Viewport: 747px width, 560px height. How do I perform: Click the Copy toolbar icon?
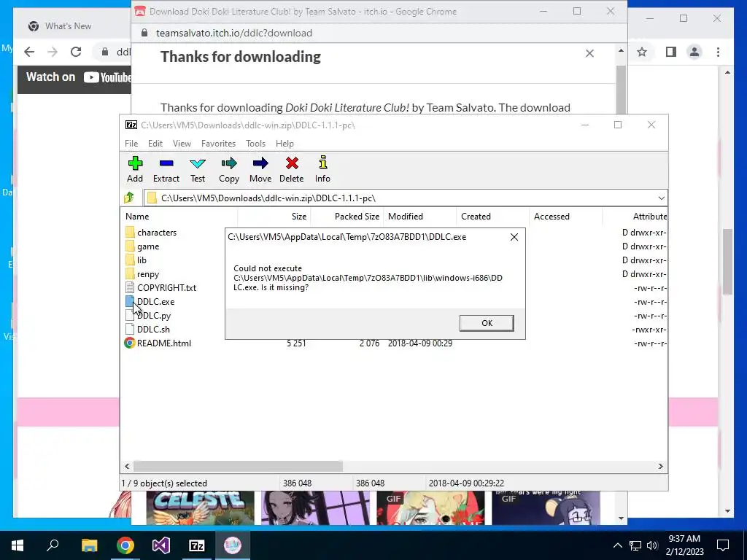coord(228,169)
